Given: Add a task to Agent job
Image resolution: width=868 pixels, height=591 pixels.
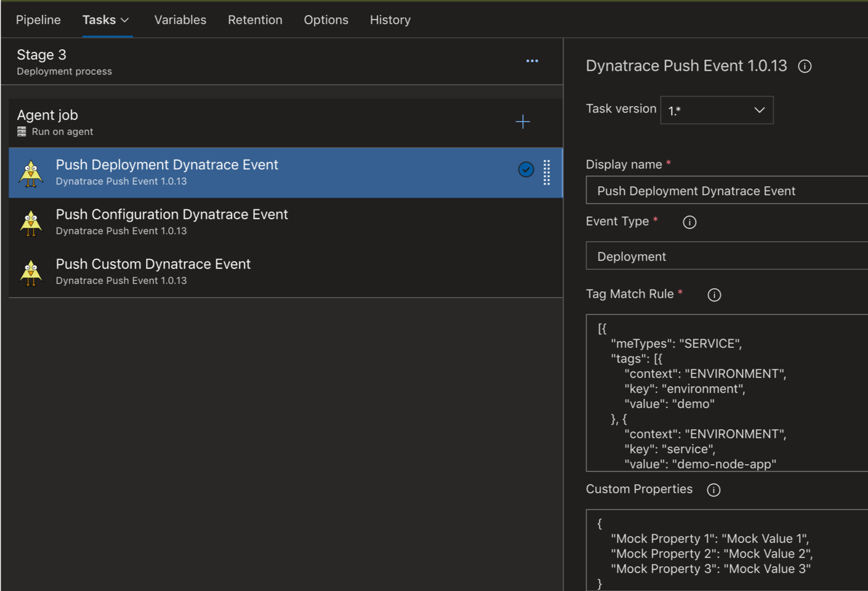Looking at the screenshot, I should 523,122.
